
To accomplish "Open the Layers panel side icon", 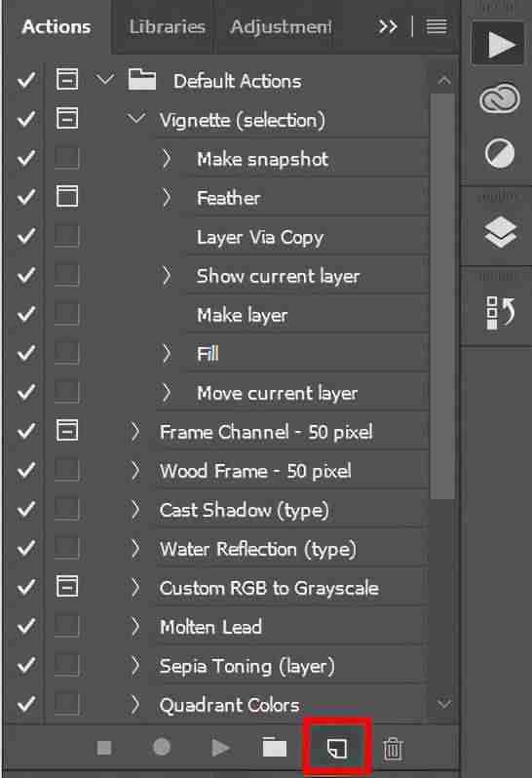I will pyautogui.click(x=500, y=232).
